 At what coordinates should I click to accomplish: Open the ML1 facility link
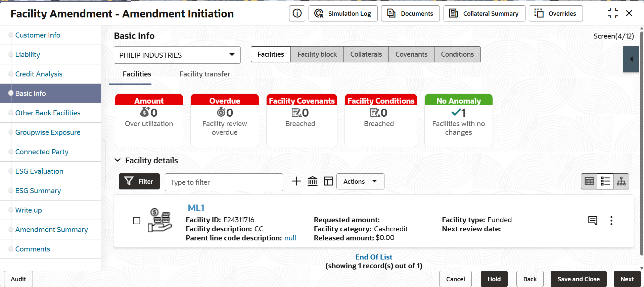pyautogui.click(x=196, y=208)
